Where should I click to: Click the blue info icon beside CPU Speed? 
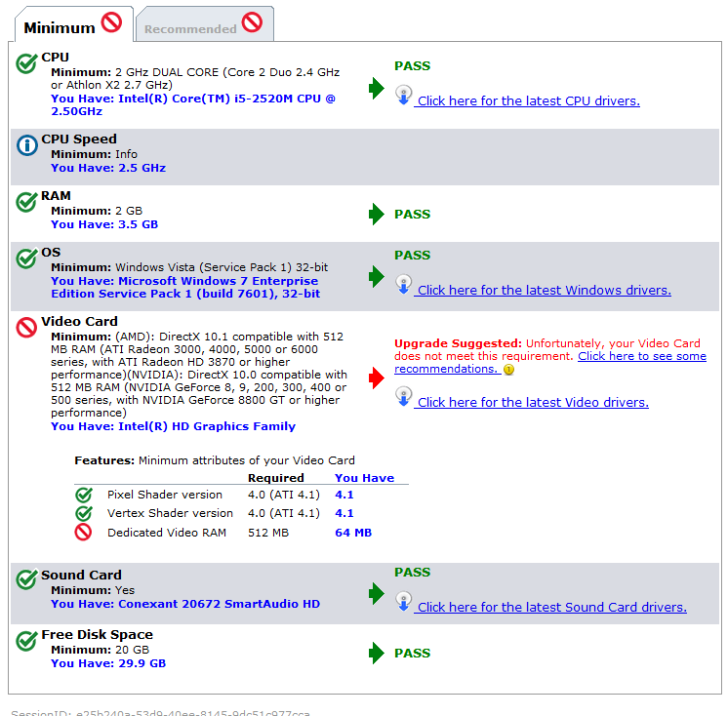click(27, 145)
